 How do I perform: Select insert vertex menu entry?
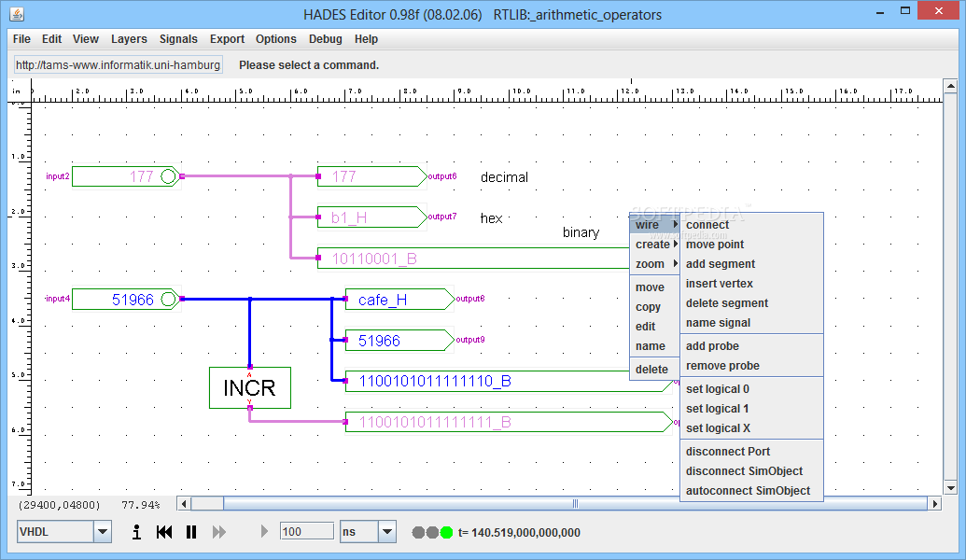751,284
